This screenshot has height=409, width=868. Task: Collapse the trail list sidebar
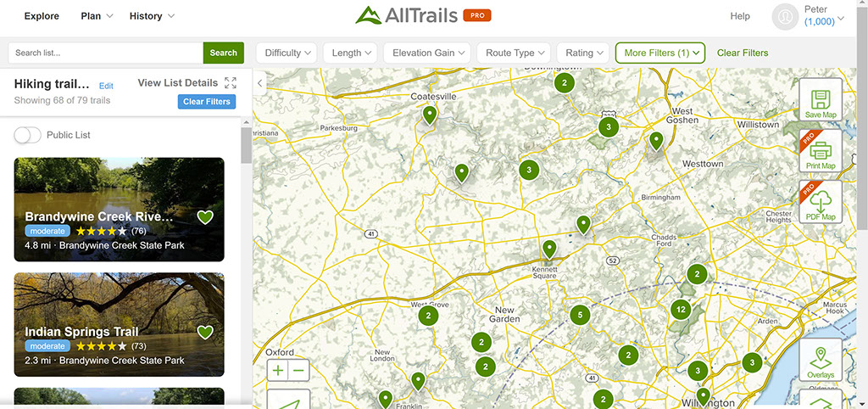[259, 83]
